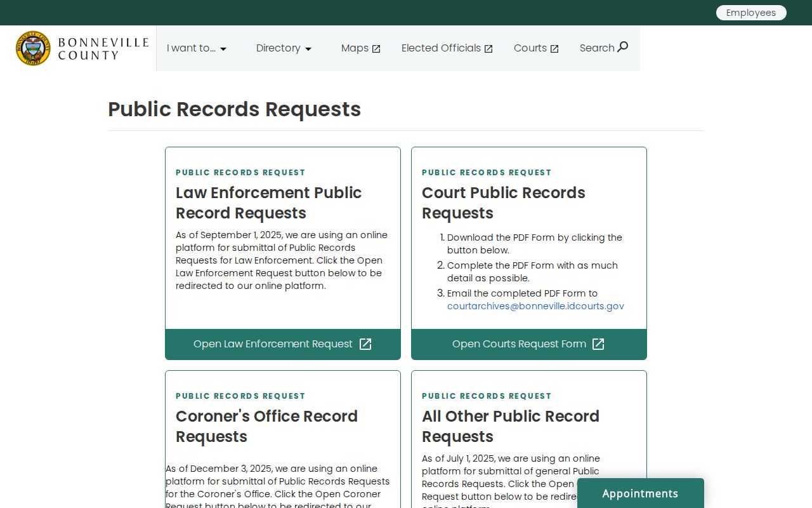Click the Bonneville County seal logo
The width and height of the screenshot is (812, 508).
[x=33, y=48]
